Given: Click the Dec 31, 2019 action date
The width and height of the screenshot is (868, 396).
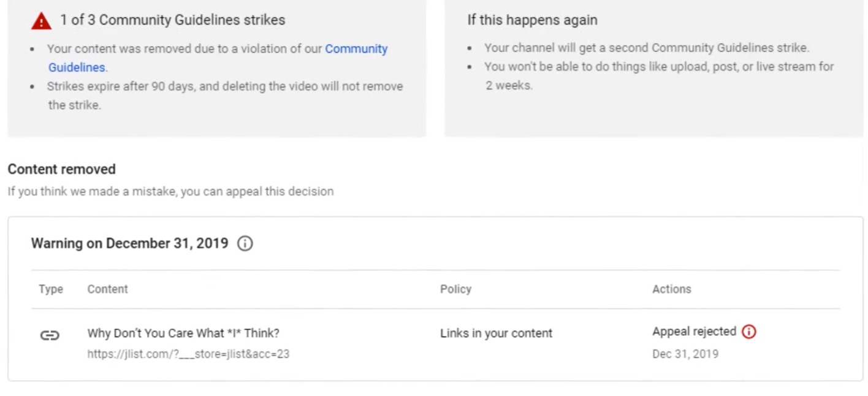Looking at the screenshot, I should click(x=685, y=354).
